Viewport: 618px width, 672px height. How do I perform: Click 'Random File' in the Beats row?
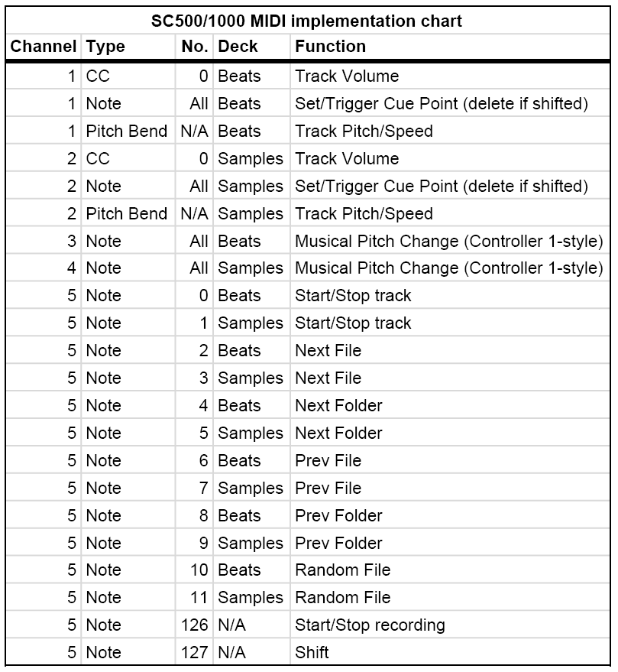[343, 570]
